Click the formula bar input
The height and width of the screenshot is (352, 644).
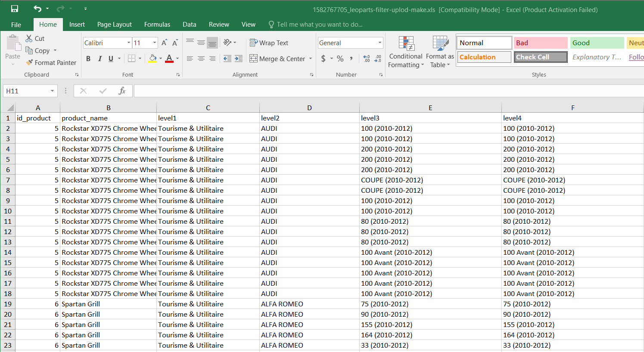[x=389, y=91]
